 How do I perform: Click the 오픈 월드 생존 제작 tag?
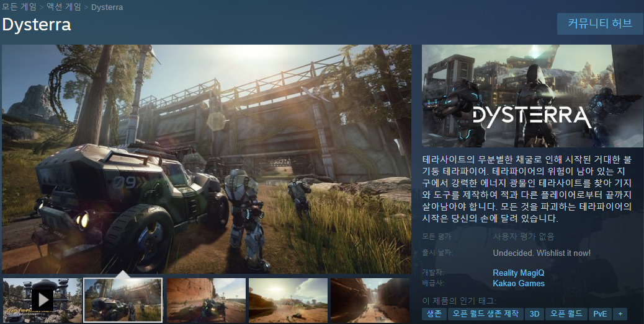tap(485, 314)
